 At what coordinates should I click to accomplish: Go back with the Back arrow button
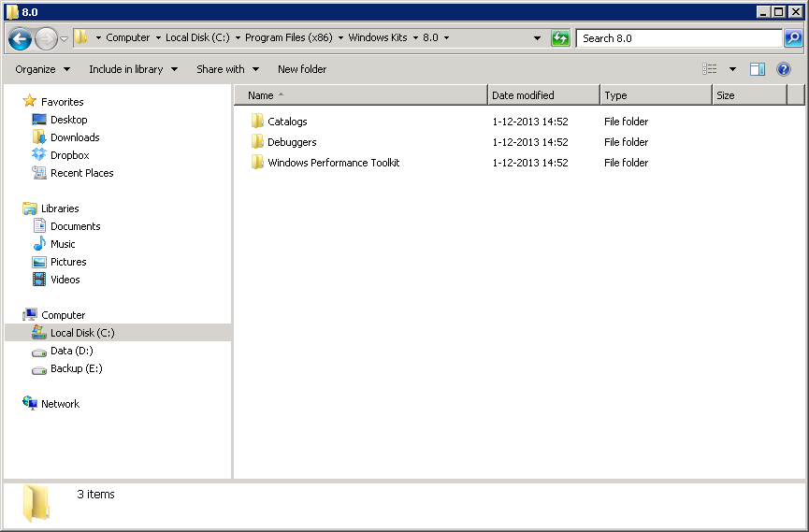[20, 38]
